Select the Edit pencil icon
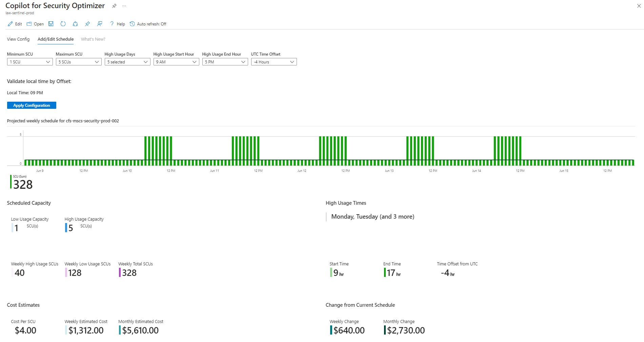 click(10, 24)
